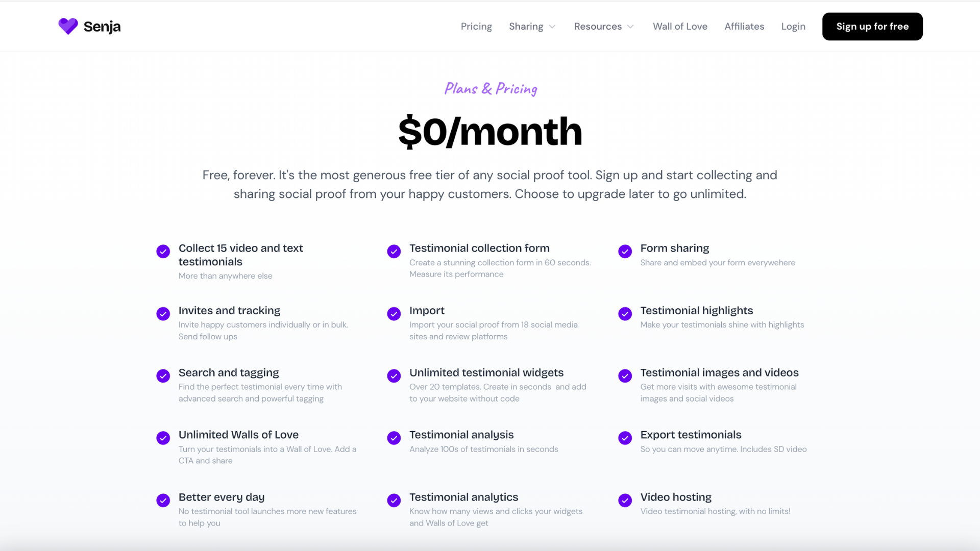This screenshot has height=551, width=980.
Task: Click the Senja purple heart logo
Action: coord(68,26)
